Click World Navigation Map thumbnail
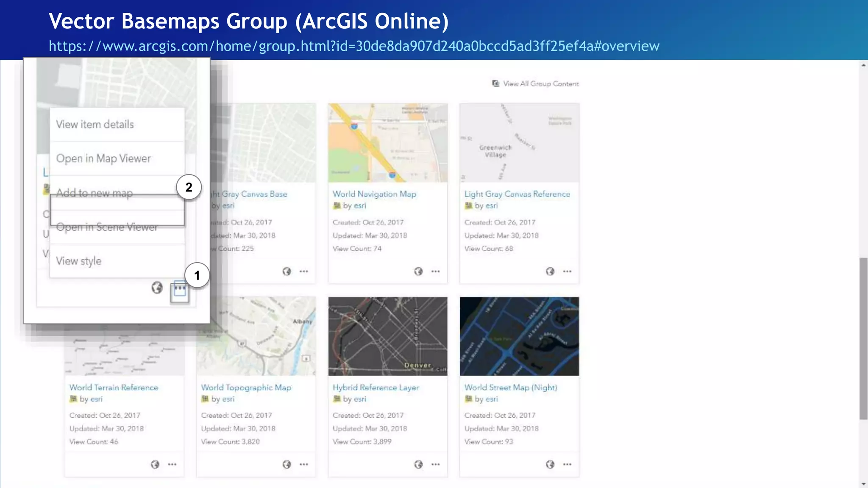The image size is (868, 488). 388,143
